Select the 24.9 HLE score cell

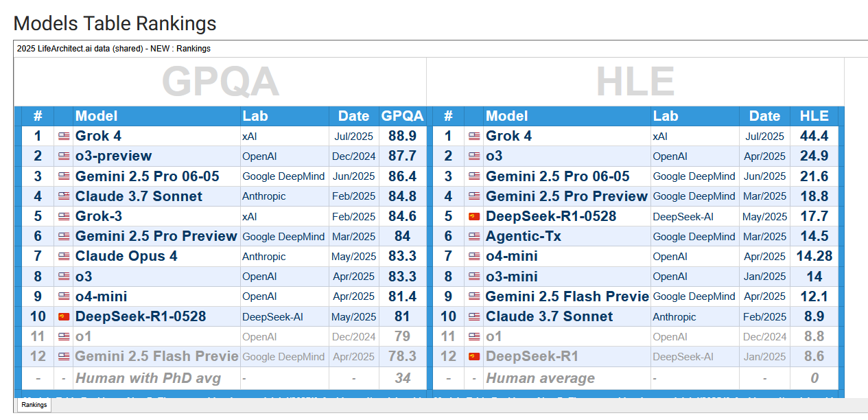pos(814,156)
